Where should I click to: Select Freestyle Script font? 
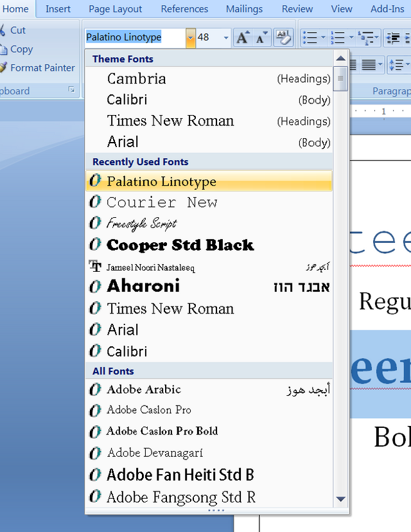(x=209, y=223)
